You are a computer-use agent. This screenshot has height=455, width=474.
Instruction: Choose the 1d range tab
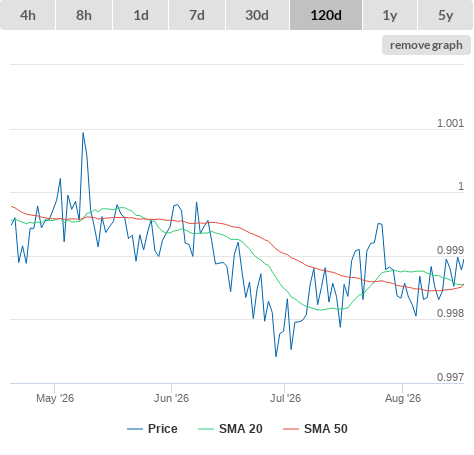click(x=141, y=15)
